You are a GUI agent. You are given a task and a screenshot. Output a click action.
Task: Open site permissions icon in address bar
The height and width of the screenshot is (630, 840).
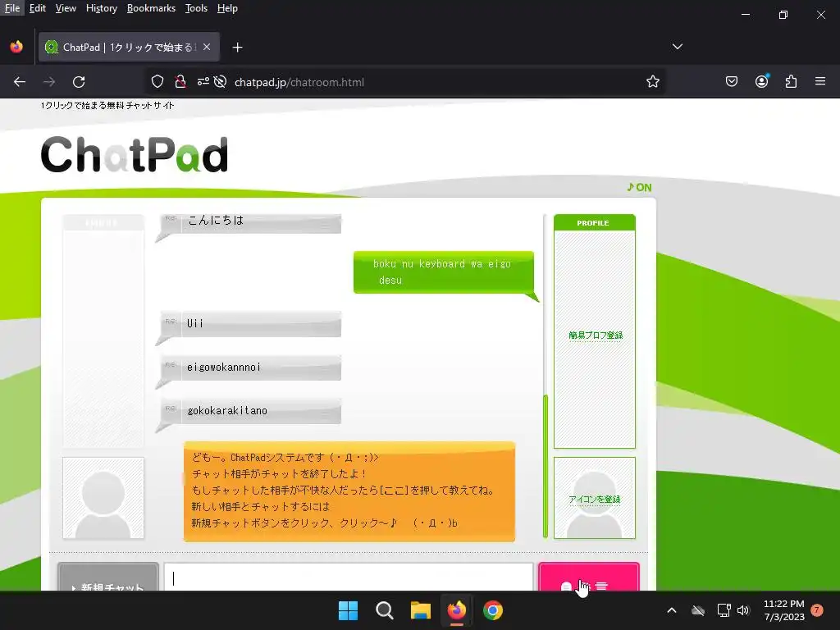click(203, 82)
